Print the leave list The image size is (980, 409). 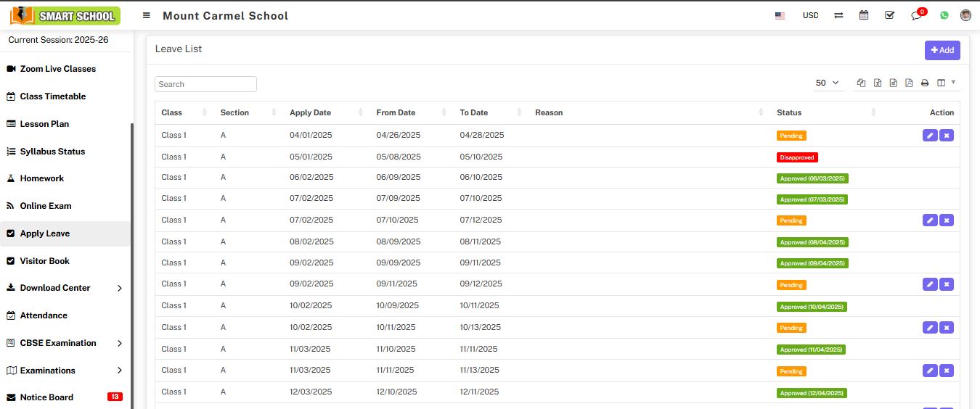925,83
